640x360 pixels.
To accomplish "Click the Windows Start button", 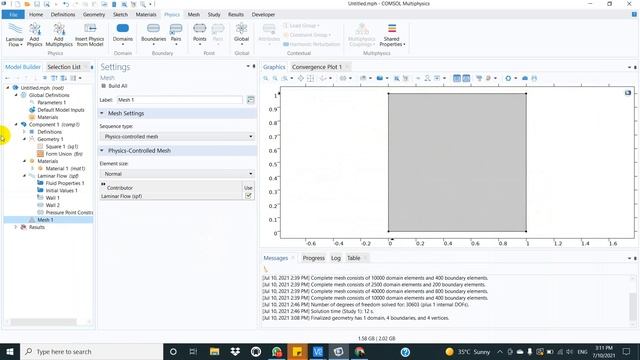I will tap(10, 351).
